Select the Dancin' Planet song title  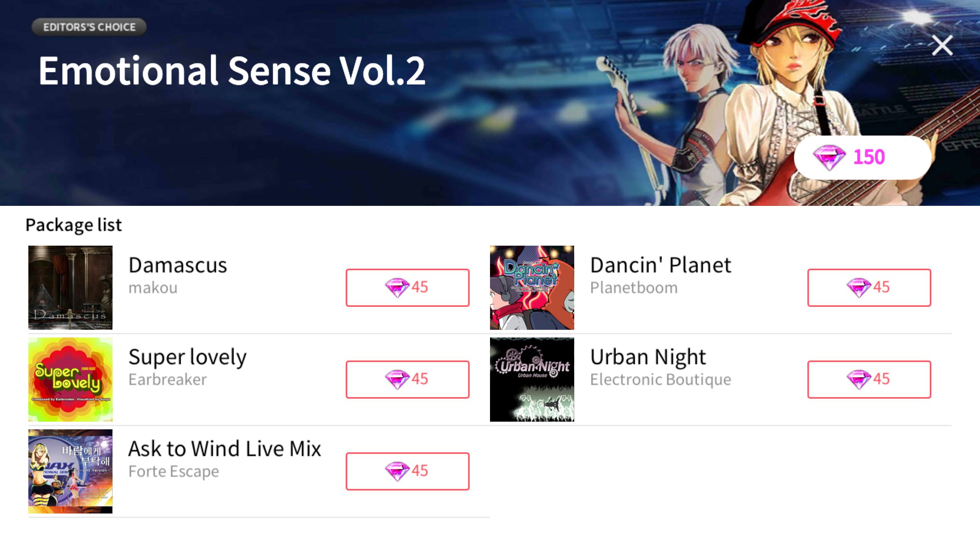click(660, 265)
